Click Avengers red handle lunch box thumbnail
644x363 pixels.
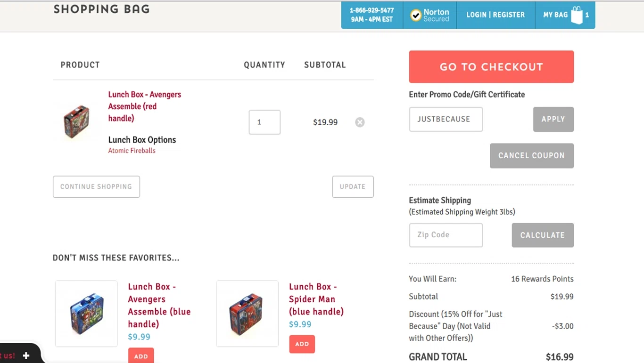coord(77,122)
